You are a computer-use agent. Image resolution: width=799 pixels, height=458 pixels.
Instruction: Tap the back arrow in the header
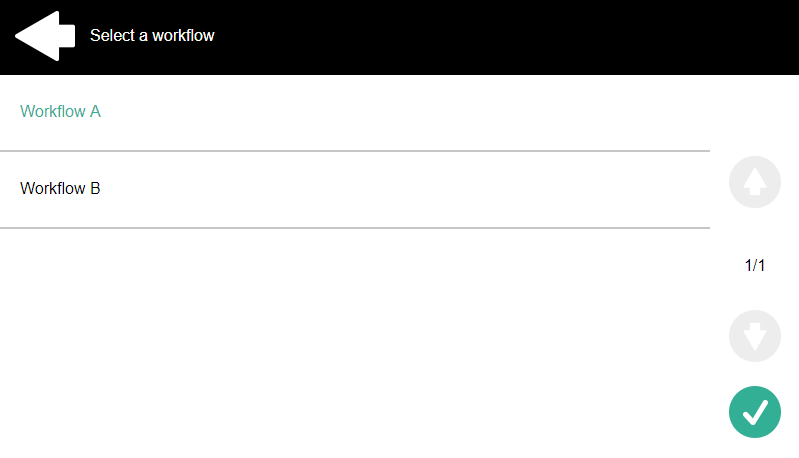click(x=45, y=36)
